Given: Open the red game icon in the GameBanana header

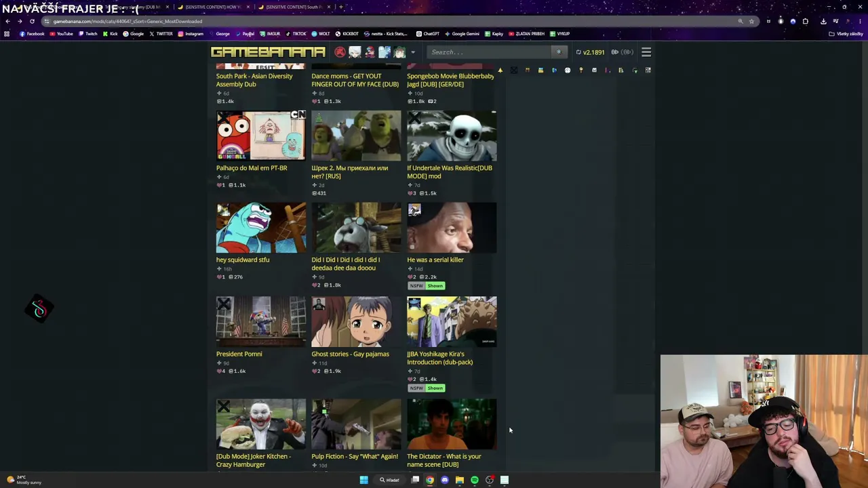Looking at the screenshot, I should (x=340, y=52).
